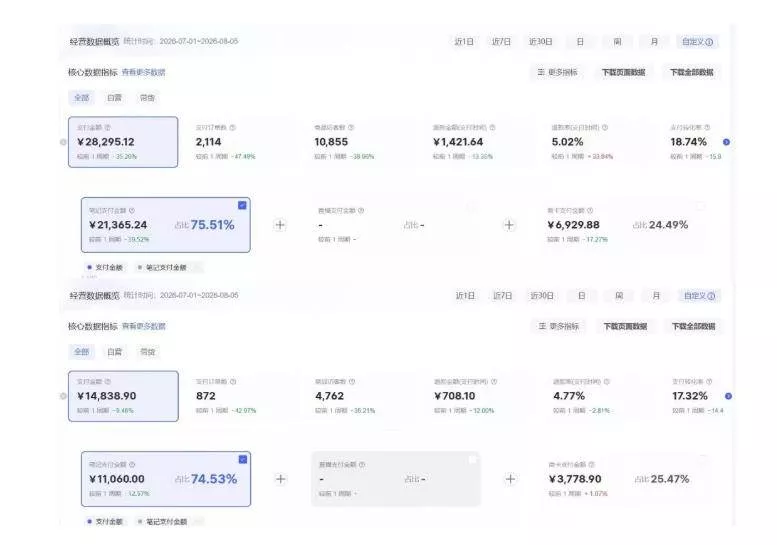Select 月 tab in second overview panel

coord(656,296)
